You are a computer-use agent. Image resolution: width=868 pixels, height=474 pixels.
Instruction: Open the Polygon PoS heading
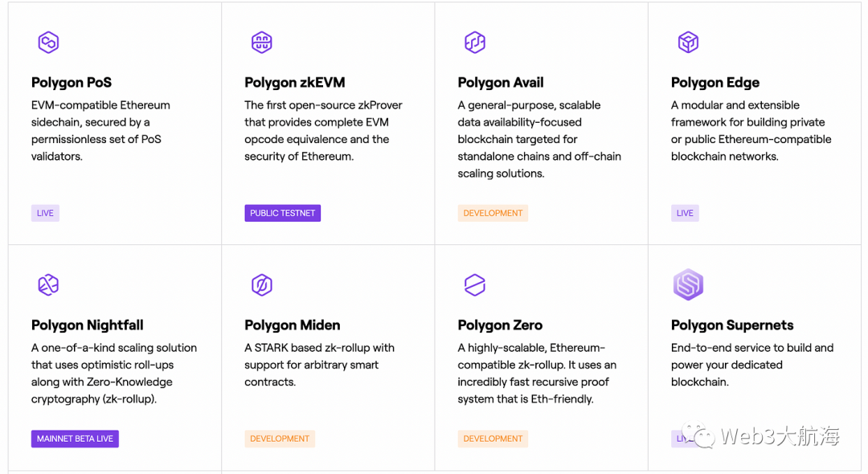pos(72,83)
